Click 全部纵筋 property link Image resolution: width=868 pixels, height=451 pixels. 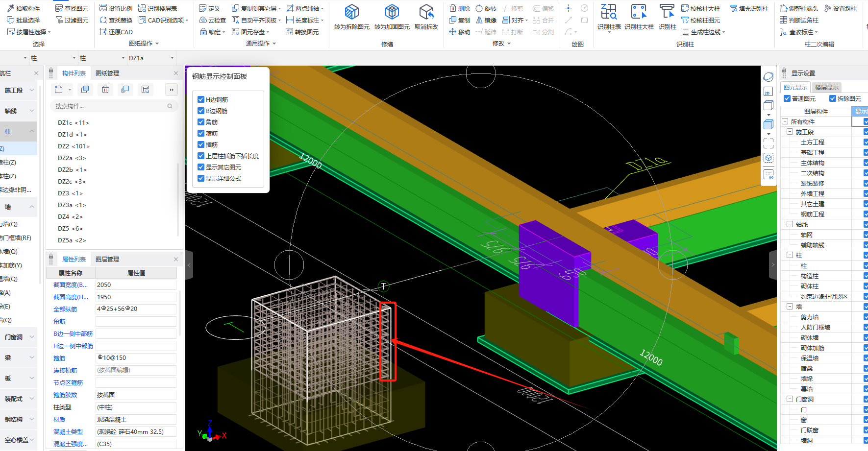(65, 309)
